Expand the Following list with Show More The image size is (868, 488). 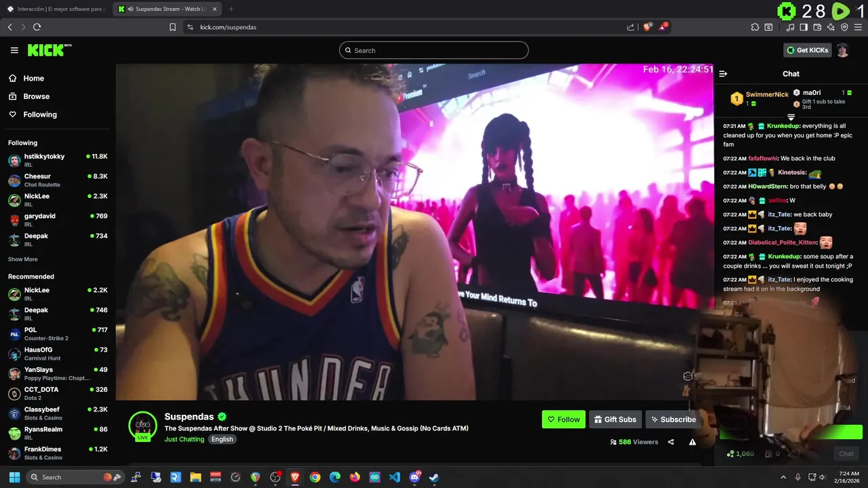[22, 260]
